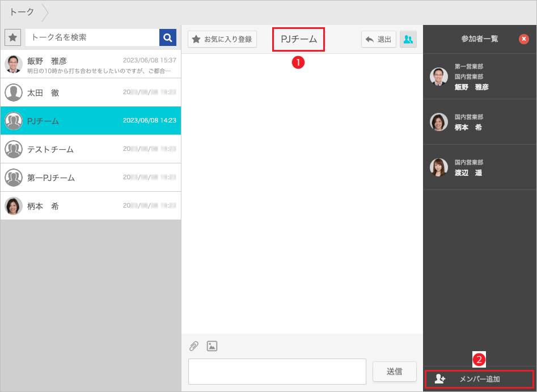Click the insert image icon
Viewport: 537px width, 392px height.
(x=212, y=346)
